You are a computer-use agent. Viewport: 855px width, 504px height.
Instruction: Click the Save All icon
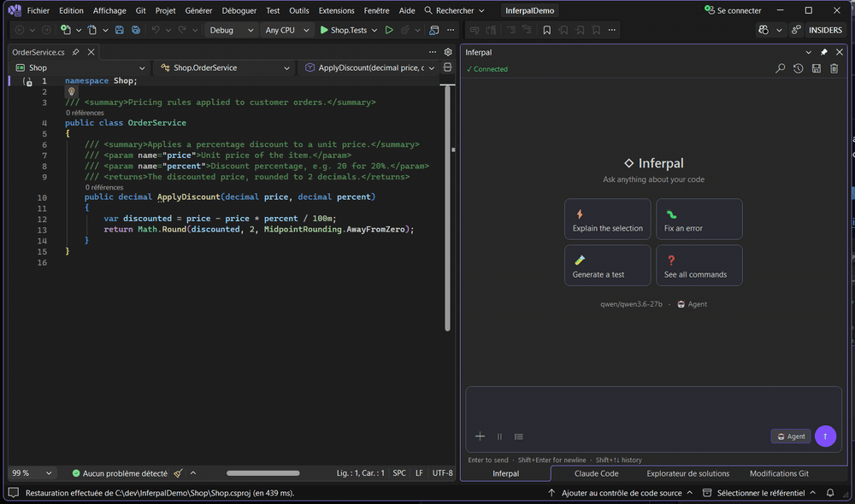pyautogui.click(x=136, y=30)
